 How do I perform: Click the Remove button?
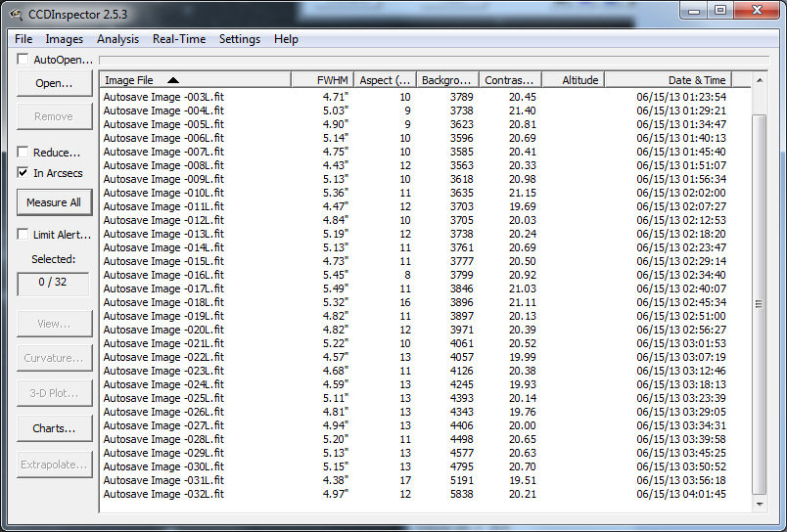click(x=54, y=116)
